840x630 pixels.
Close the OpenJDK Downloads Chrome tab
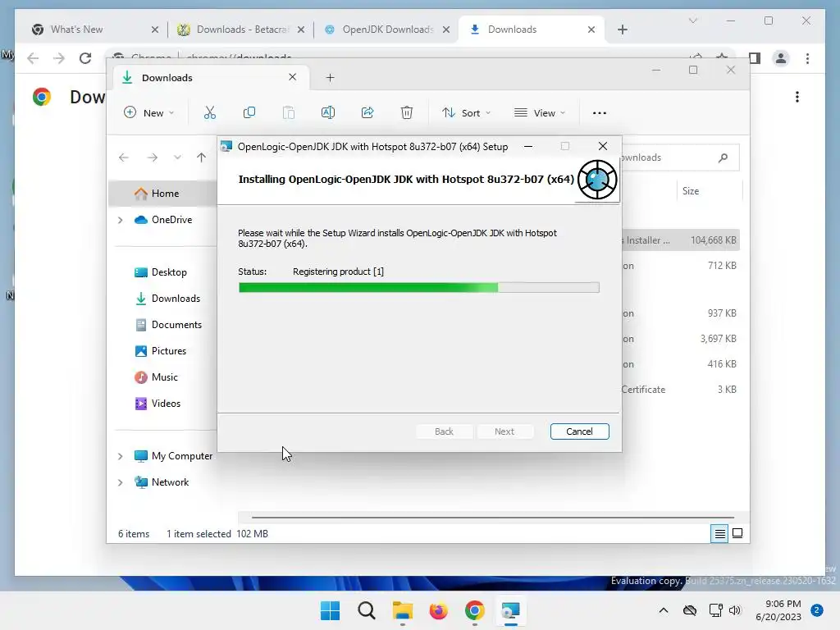445,30
